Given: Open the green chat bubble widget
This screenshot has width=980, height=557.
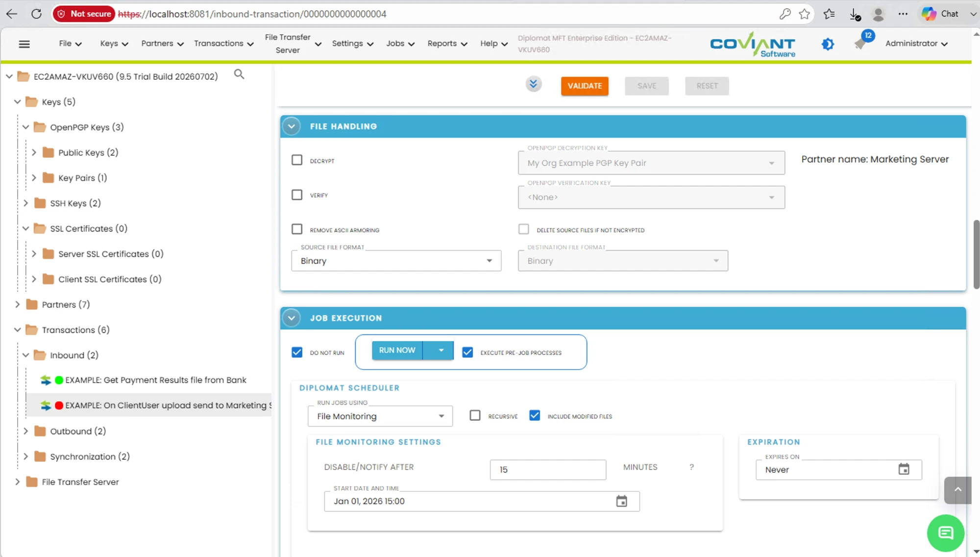Looking at the screenshot, I should (x=945, y=533).
